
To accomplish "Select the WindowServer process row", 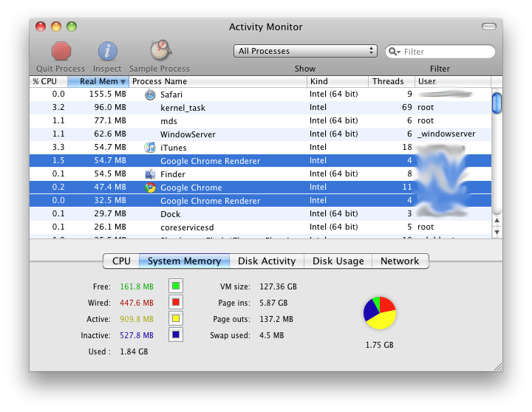I will pyautogui.click(x=260, y=134).
